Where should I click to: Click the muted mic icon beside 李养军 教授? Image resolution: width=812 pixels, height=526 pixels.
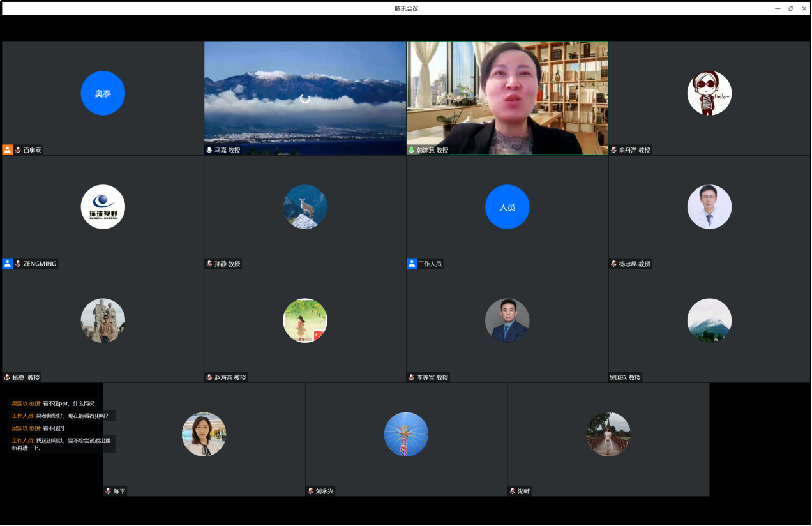click(412, 377)
